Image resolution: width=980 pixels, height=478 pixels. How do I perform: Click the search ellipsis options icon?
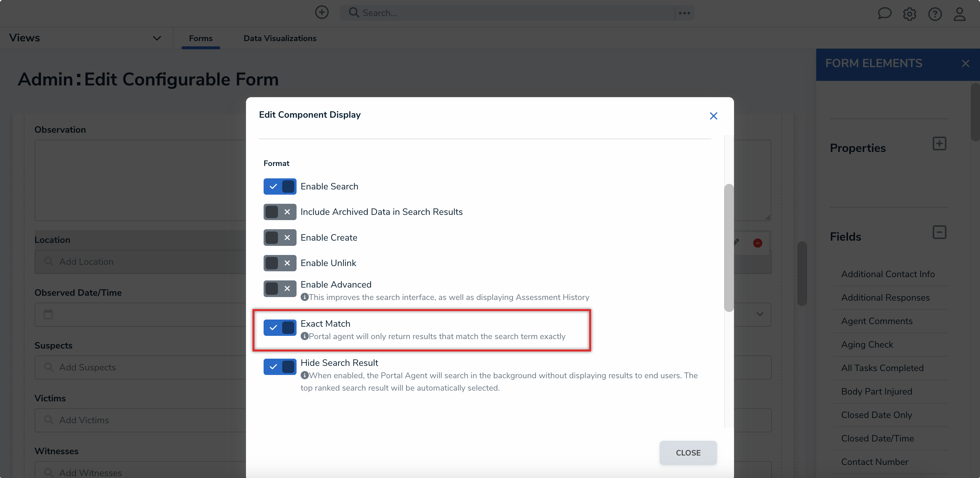684,13
